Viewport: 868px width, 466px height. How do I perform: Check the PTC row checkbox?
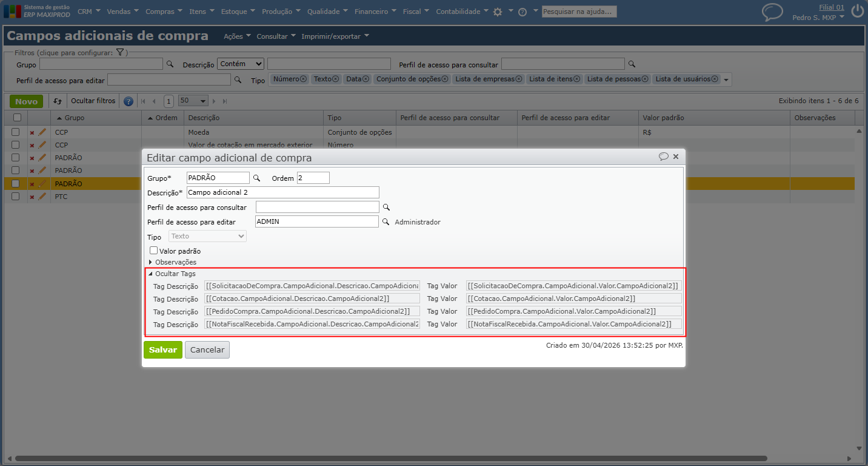pos(16,196)
